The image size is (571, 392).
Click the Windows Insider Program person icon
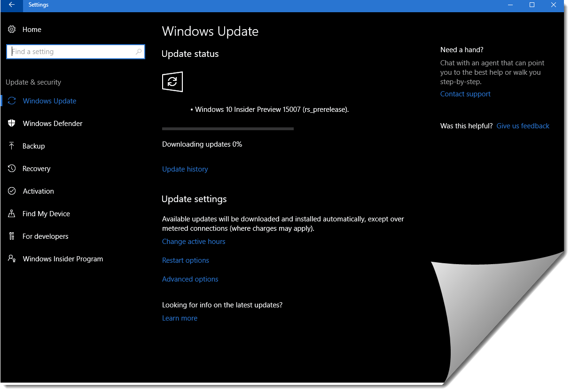pos(12,259)
